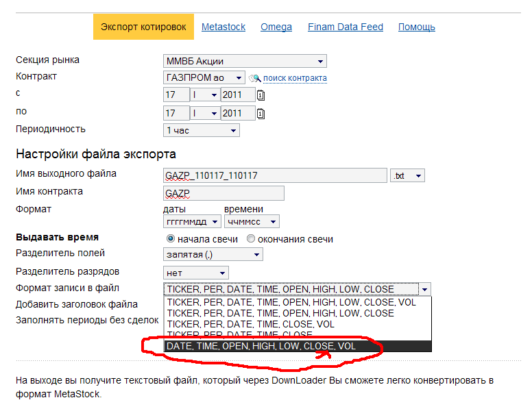
Task: Click the magnifier icon beside contract search
Action: tap(254, 78)
